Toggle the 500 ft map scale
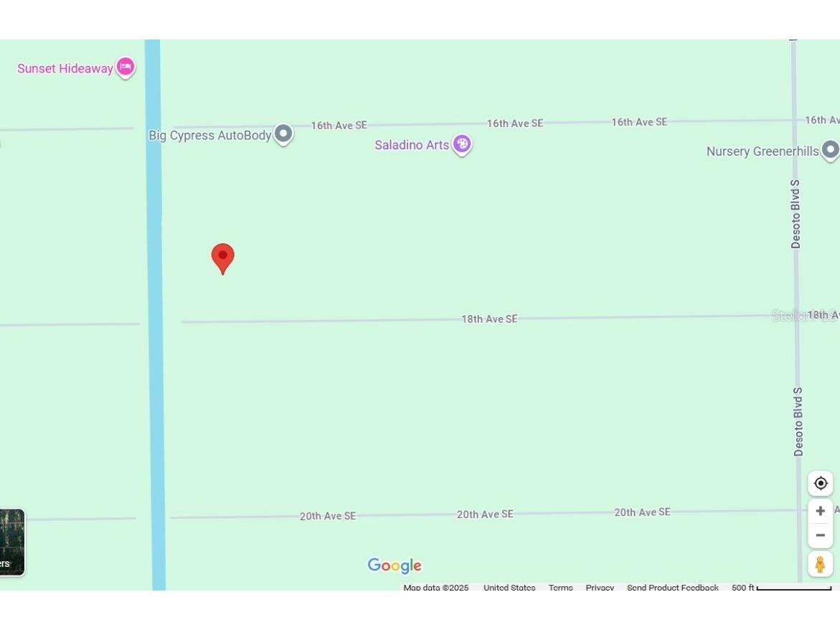Viewport: 840px width, 630px height. 780,588
